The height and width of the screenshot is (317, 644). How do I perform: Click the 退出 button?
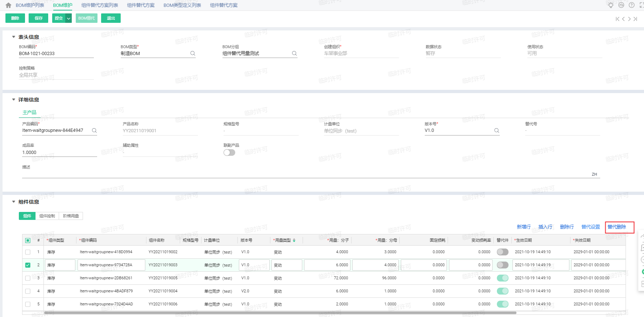pyautogui.click(x=111, y=18)
